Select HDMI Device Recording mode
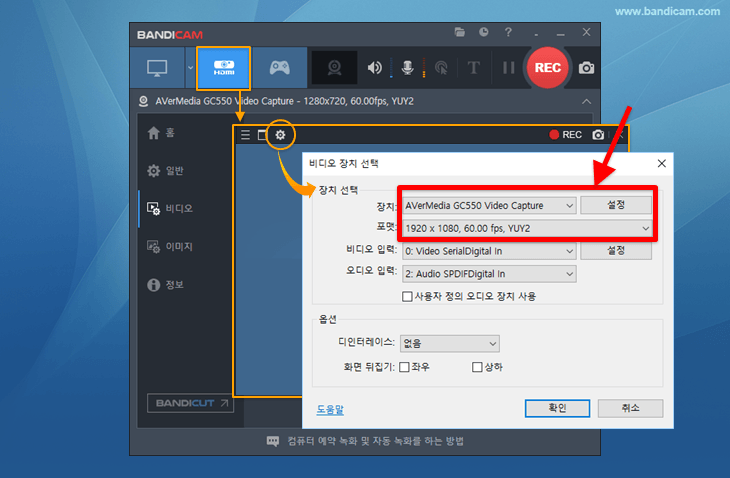The image size is (730, 478). 223,68
